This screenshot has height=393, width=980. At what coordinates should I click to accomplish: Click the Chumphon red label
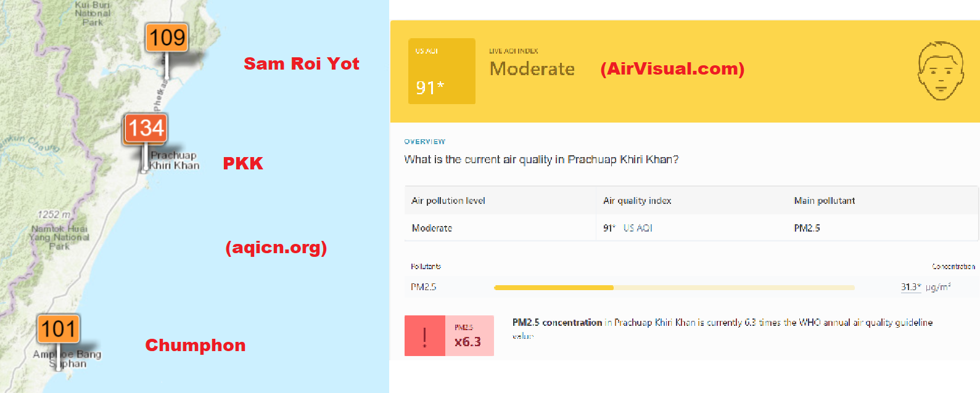point(195,346)
